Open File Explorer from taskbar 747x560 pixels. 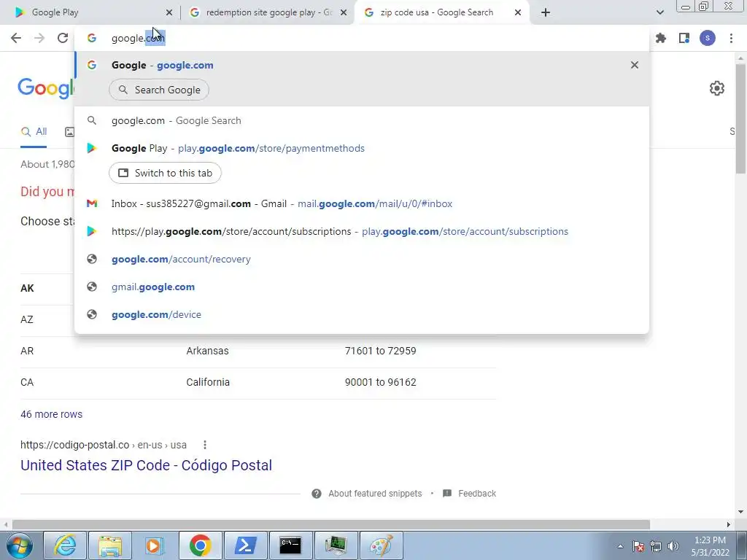[x=110, y=545]
